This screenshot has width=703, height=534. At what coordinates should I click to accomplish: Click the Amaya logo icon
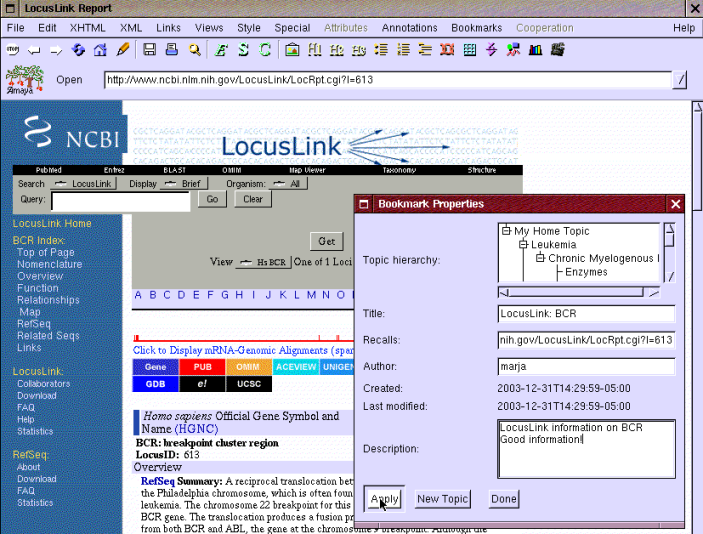[22, 79]
